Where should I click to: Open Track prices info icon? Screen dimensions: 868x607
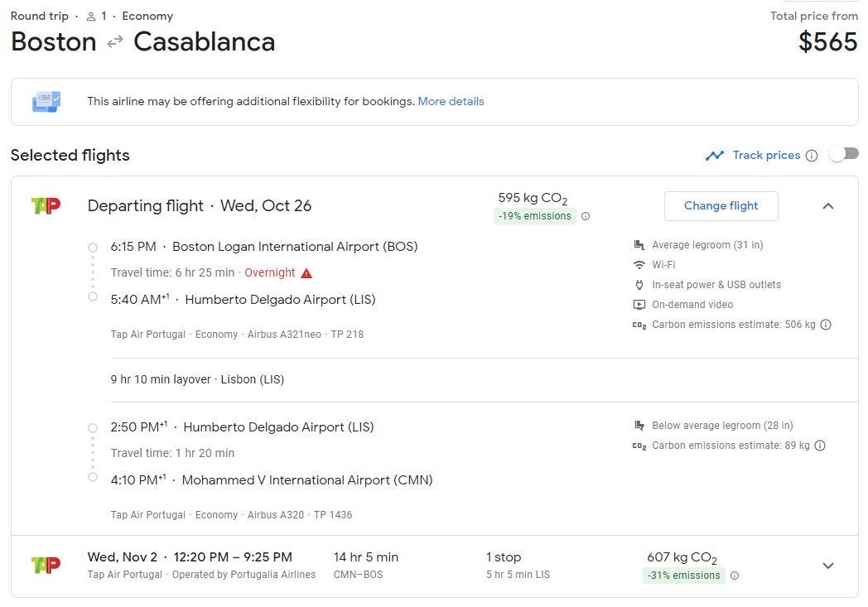click(x=812, y=156)
